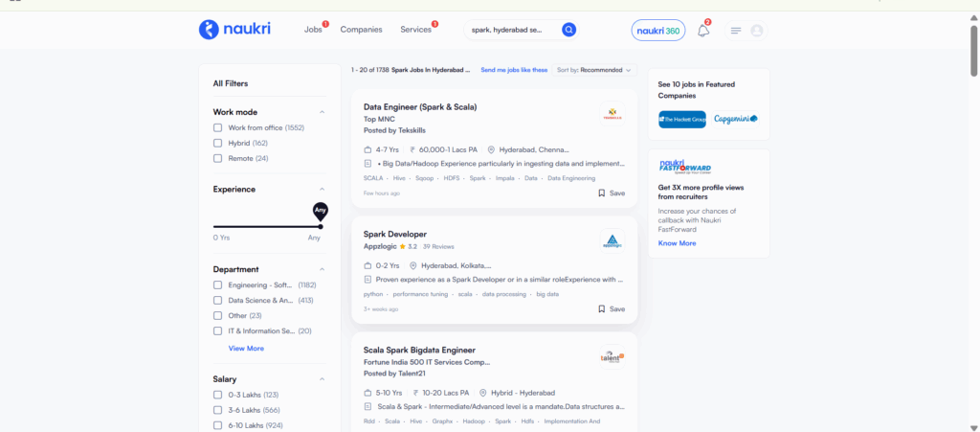Click location pin icon on Spark Developer card
Screen dimensions: 980x432
(412, 265)
